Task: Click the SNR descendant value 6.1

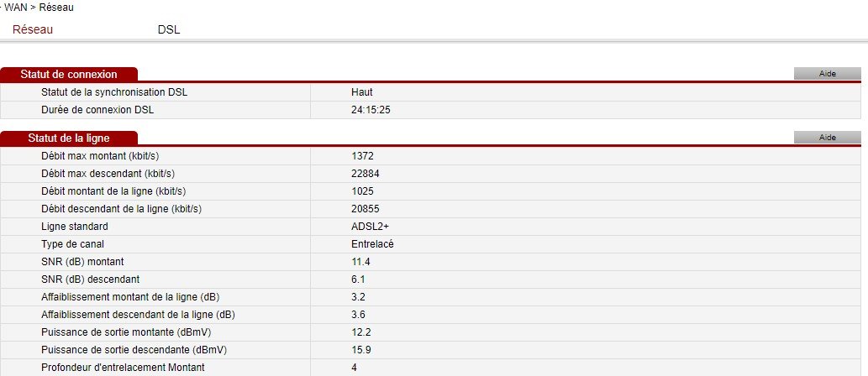Action: coord(358,279)
